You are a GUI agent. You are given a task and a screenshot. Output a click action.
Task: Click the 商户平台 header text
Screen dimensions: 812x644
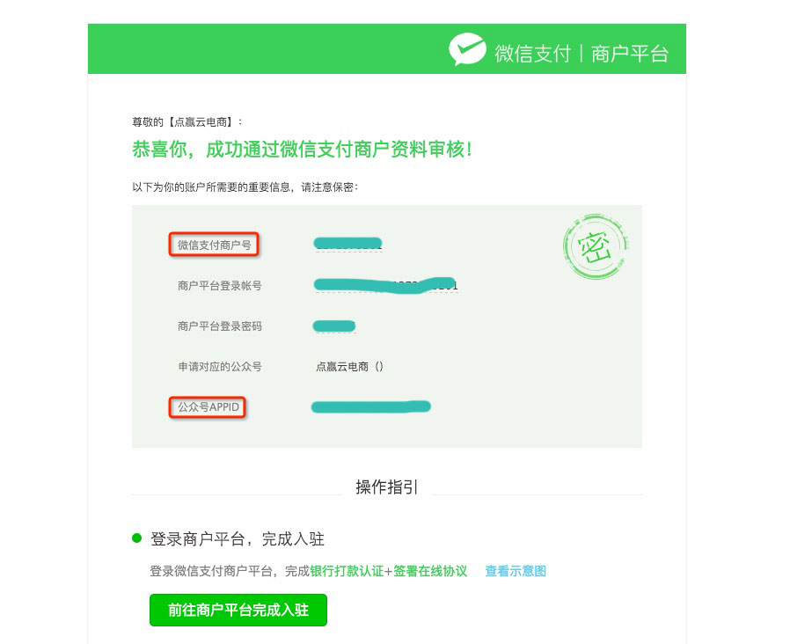coord(630,54)
